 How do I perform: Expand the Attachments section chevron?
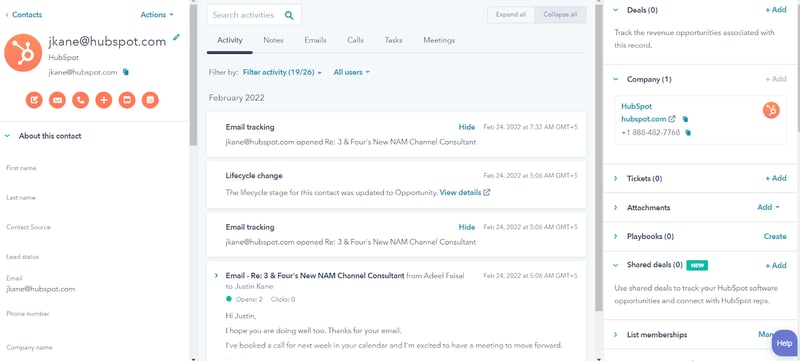click(615, 208)
